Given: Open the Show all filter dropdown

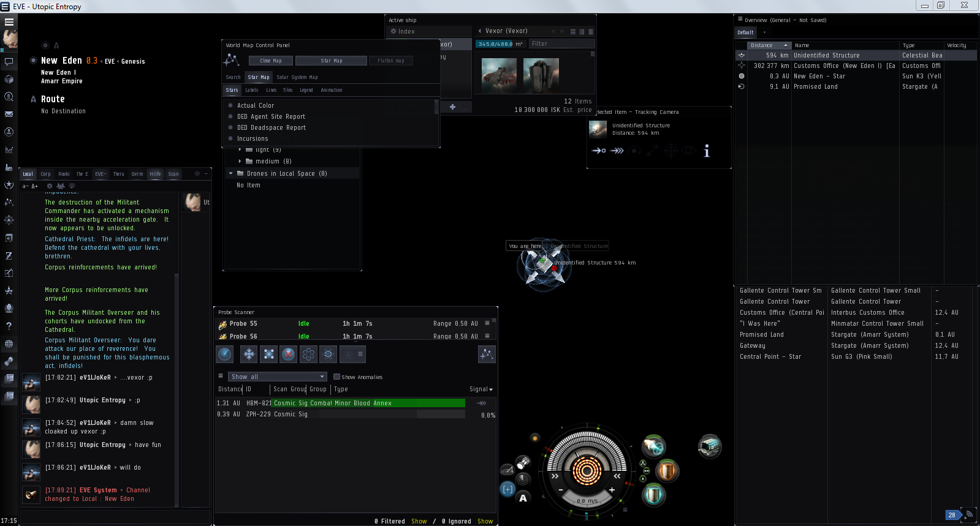Looking at the screenshot, I should click(277, 377).
